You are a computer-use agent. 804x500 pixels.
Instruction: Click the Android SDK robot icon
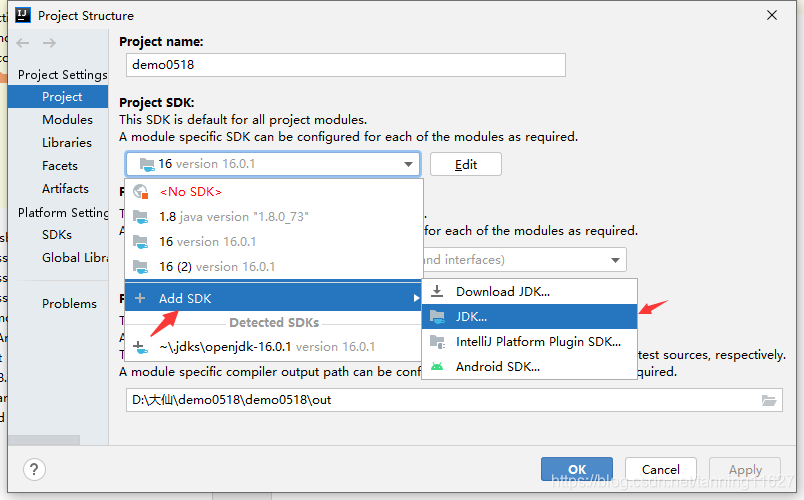coord(437,367)
